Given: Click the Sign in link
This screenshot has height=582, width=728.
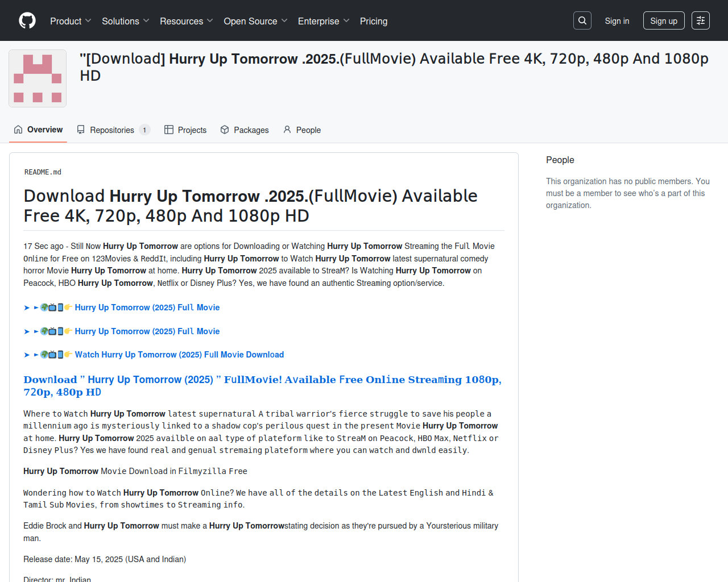Looking at the screenshot, I should point(617,21).
